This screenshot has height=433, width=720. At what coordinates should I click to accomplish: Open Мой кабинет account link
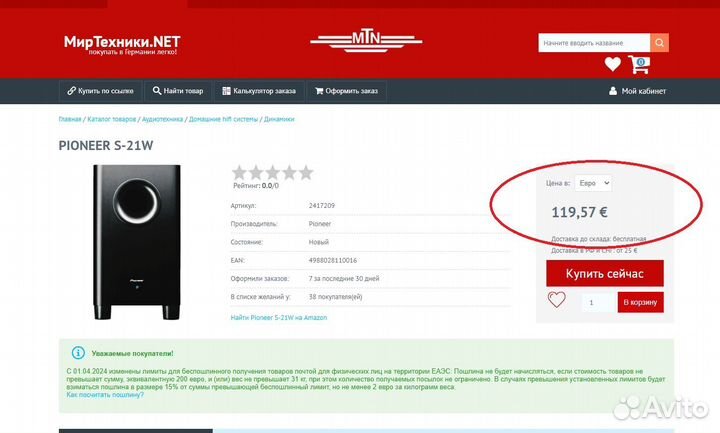[637, 91]
